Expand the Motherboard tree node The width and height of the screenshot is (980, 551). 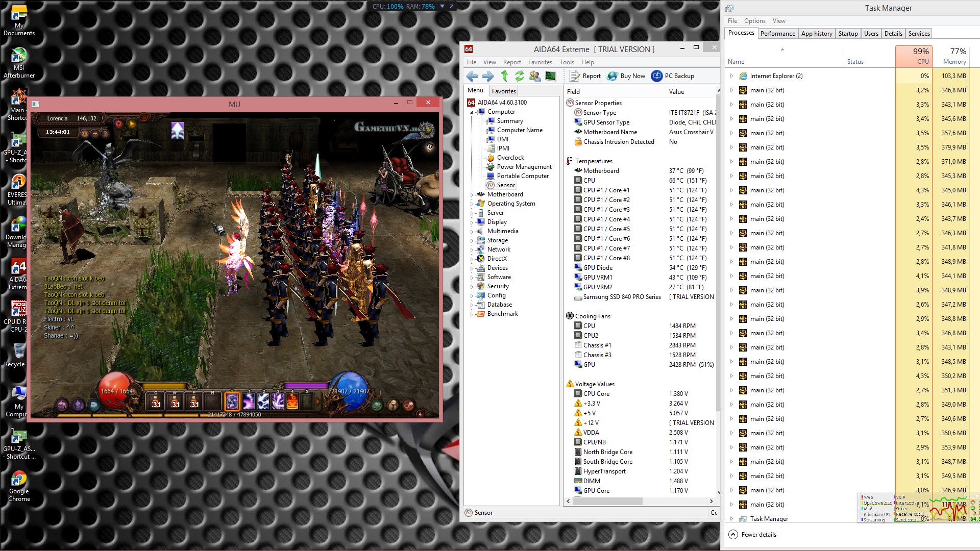point(472,195)
